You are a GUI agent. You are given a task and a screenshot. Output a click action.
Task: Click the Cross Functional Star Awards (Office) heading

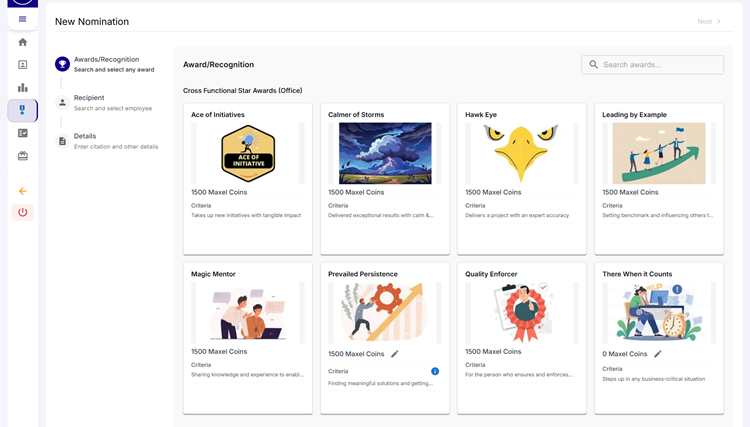(x=243, y=90)
